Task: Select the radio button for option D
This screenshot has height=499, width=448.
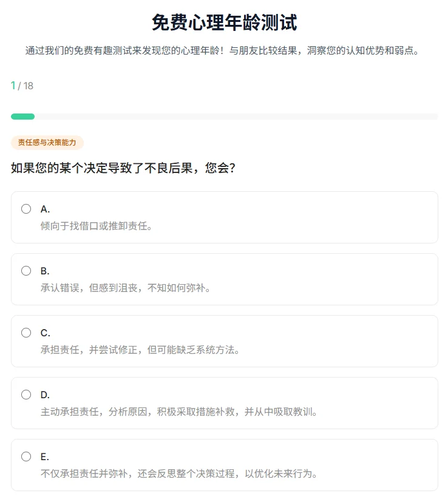Action: coord(25,394)
